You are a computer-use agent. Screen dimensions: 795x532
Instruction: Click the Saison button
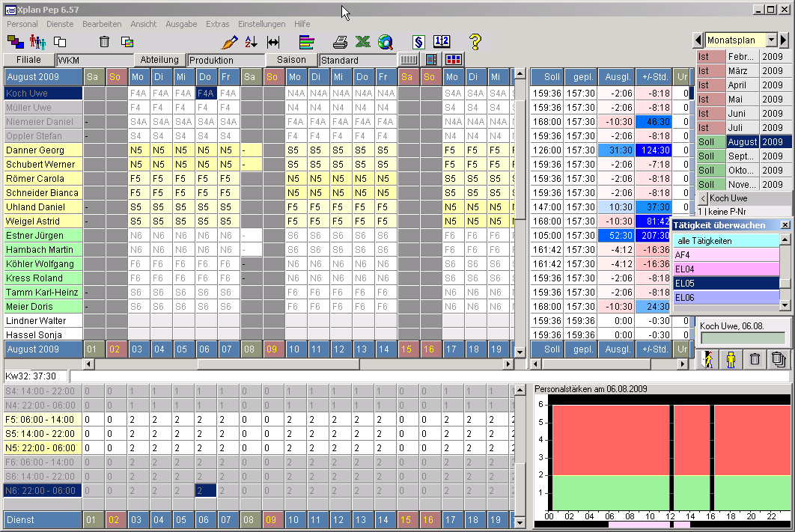click(x=291, y=60)
